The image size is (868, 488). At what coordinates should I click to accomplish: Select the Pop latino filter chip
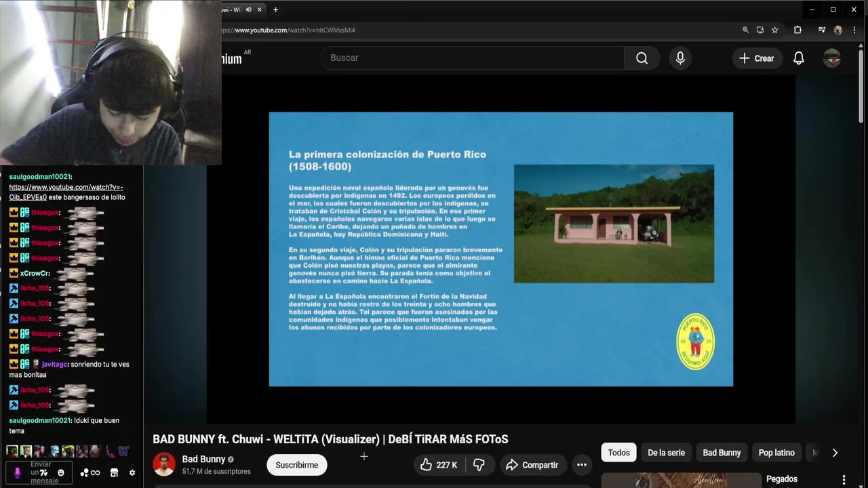tap(776, 453)
